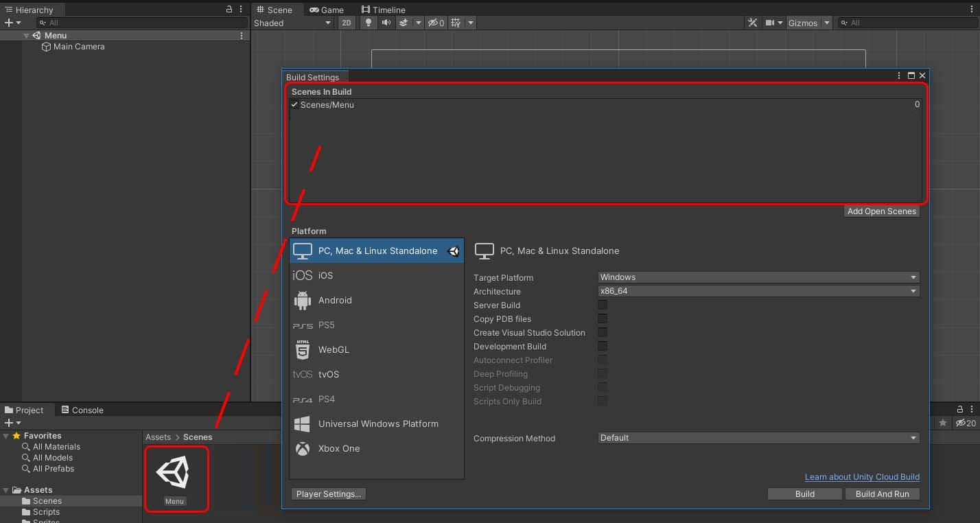Open the Target Platform dropdown
Viewport: 980px width, 523px height.
(758, 277)
